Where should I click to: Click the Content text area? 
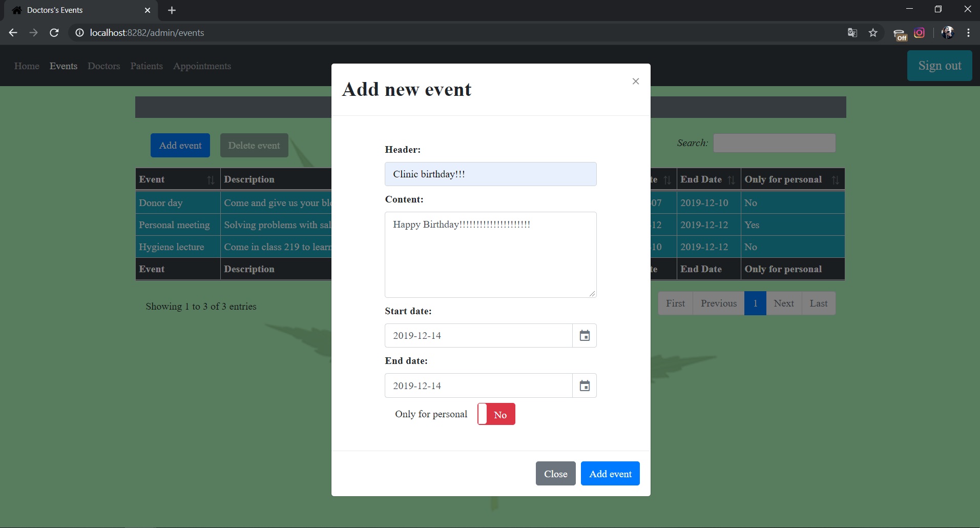(491, 255)
